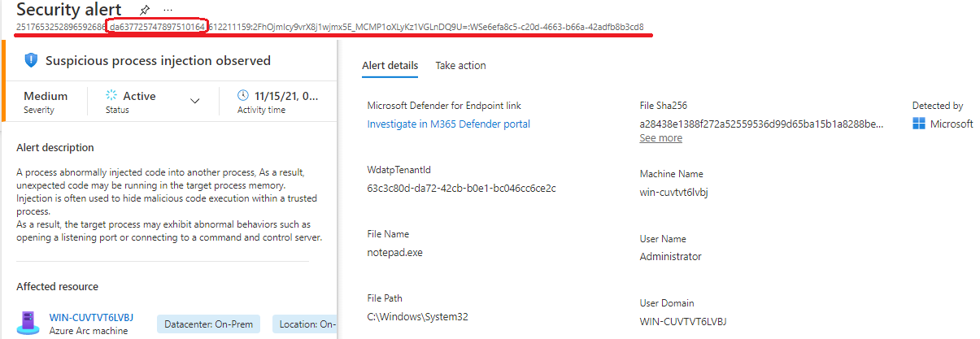980x339 pixels.
Task: Open the WIN-CUVTVT6LVBJ affected resource link
Action: click(91, 317)
